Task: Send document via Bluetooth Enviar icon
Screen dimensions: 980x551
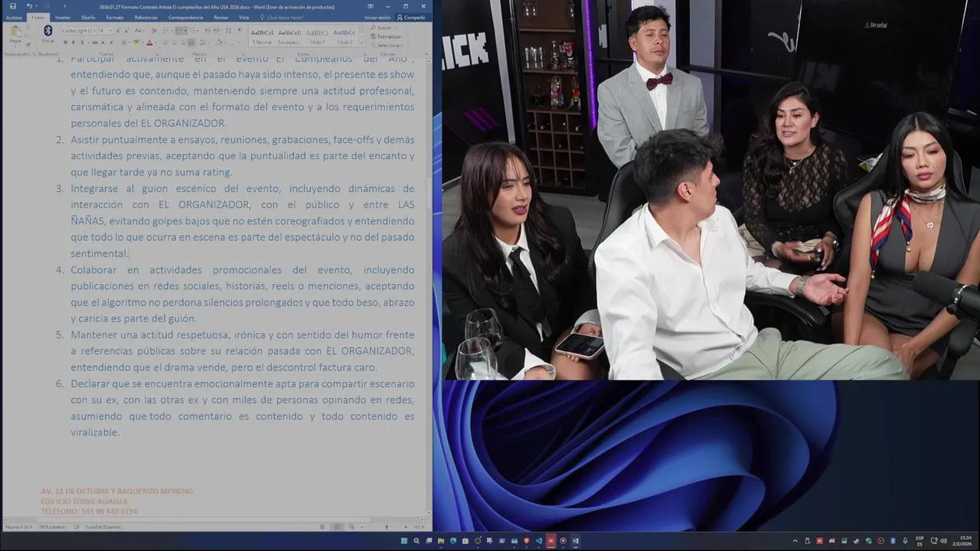Action: pyautogui.click(x=47, y=34)
